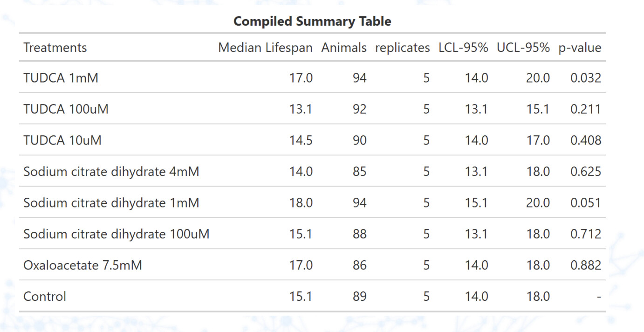This screenshot has height=332, width=644.
Task: Click the Compiled Summary Table title
Action: [312, 21]
